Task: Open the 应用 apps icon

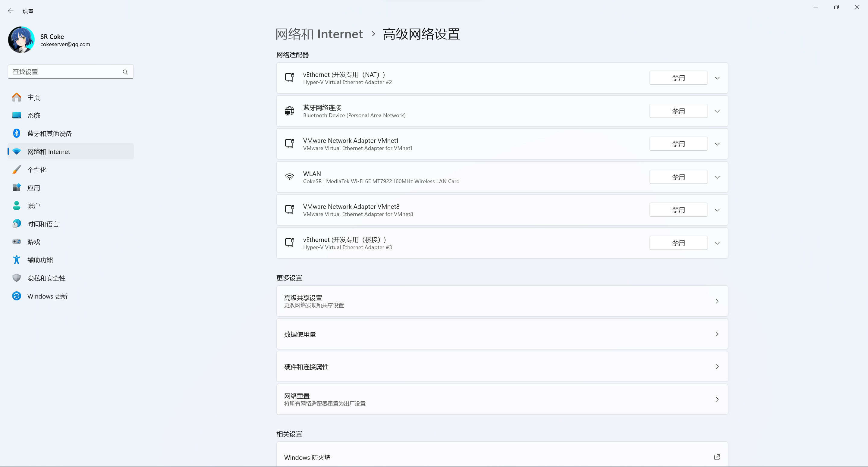Action: tap(17, 188)
